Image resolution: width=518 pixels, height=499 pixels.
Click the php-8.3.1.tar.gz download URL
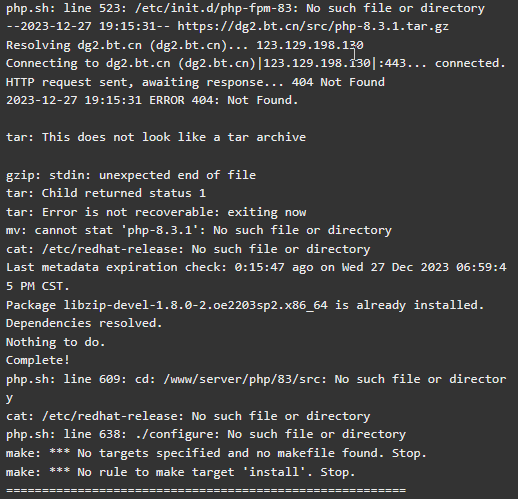313,27
